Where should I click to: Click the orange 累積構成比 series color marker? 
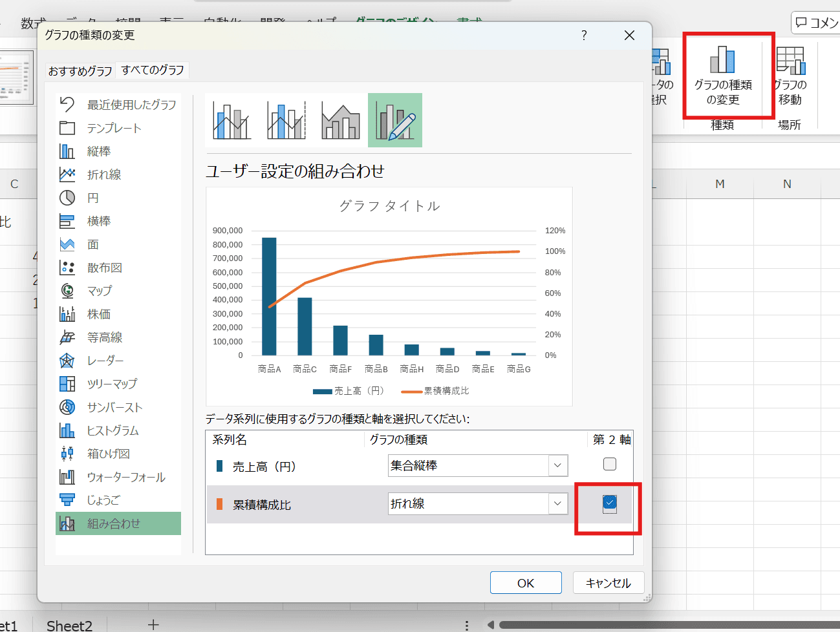(x=220, y=504)
